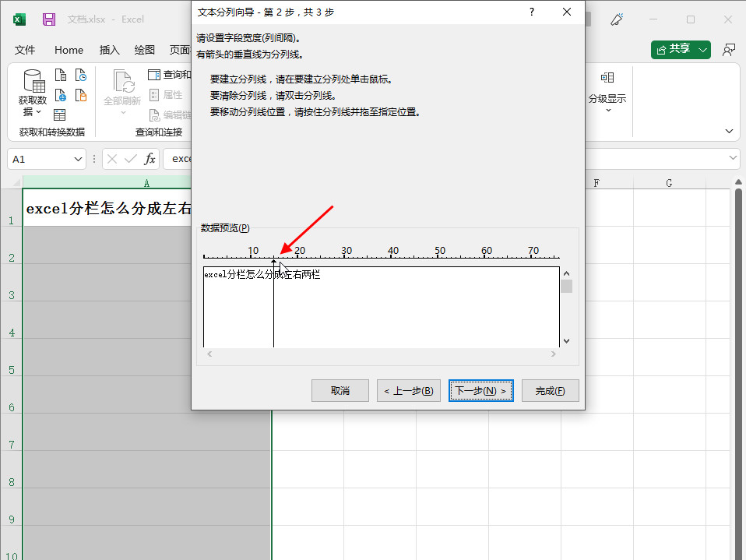Image resolution: width=746 pixels, height=560 pixels.
Task: Collapse the ribbon using the chevron
Action: pyautogui.click(x=729, y=131)
